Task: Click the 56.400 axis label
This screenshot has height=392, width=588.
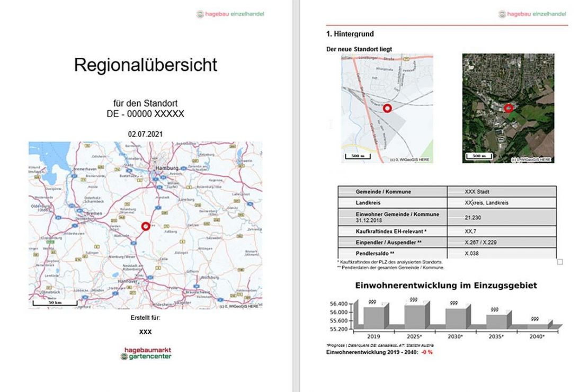Action: click(x=339, y=304)
